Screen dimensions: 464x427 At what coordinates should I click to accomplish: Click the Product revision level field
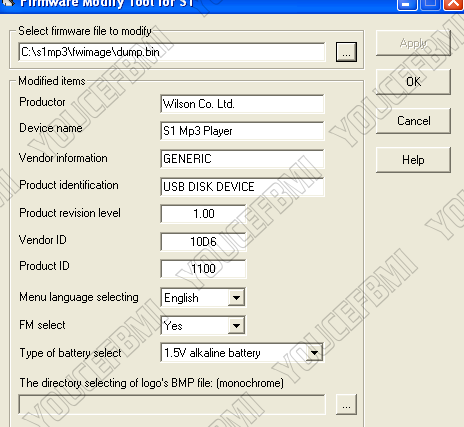203,214
